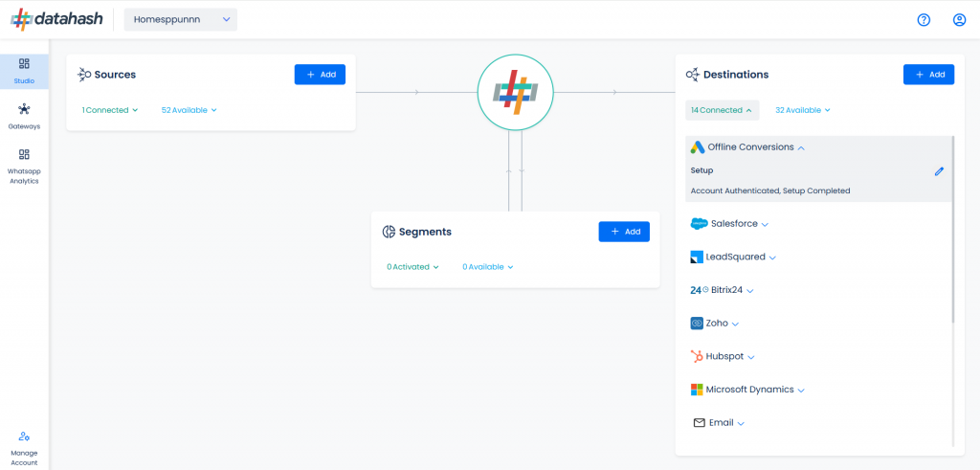Collapse the 14 Connected destinations list
Viewport: 980px width, 470px height.
(722, 110)
